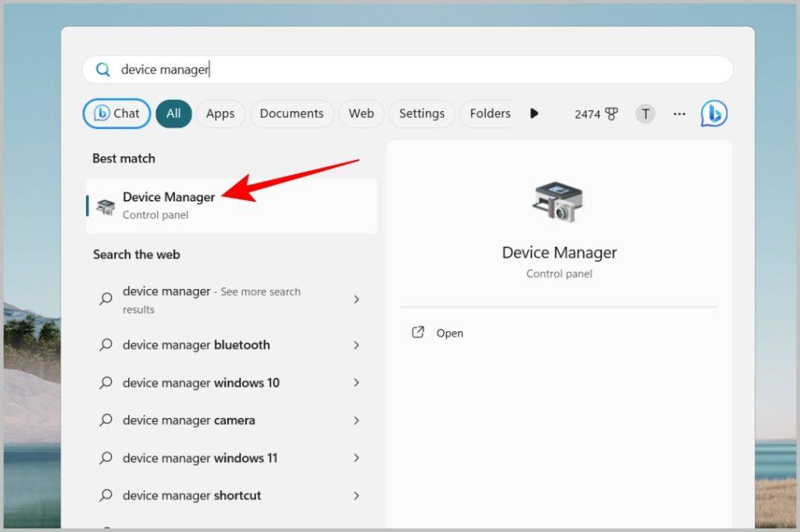Click the search magnifier icon in the search box
Image resolution: width=800 pixels, height=532 pixels.
click(x=103, y=70)
